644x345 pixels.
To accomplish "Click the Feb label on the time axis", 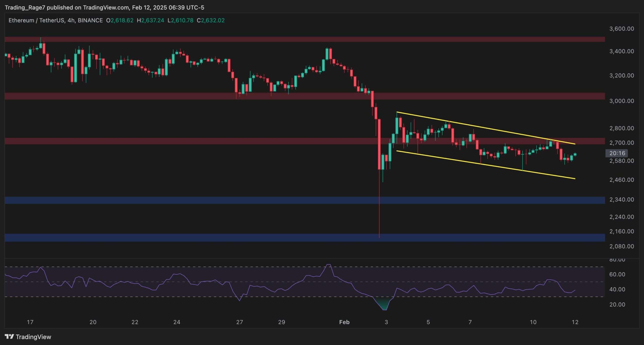I will pos(344,322).
